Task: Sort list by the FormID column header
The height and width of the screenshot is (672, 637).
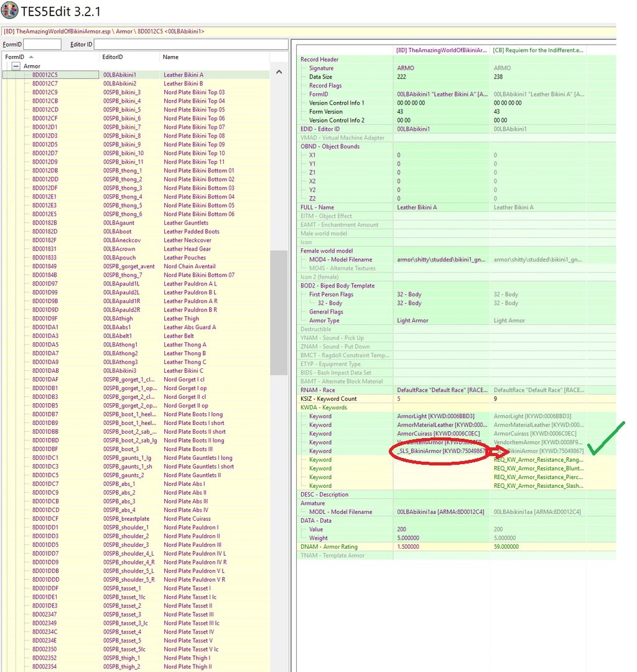Action: (50, 57)
